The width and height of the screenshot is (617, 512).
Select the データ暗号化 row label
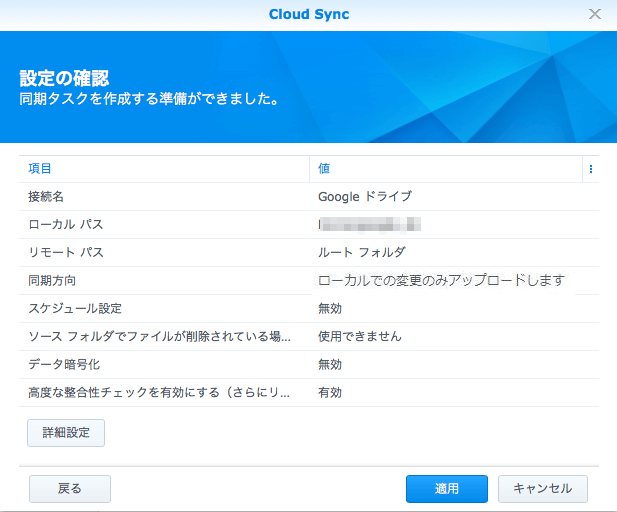(64, 364)
